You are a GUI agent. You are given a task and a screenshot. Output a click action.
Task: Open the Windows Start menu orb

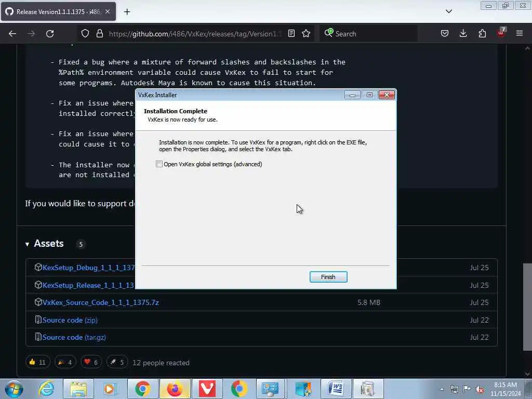click(14, 389)
